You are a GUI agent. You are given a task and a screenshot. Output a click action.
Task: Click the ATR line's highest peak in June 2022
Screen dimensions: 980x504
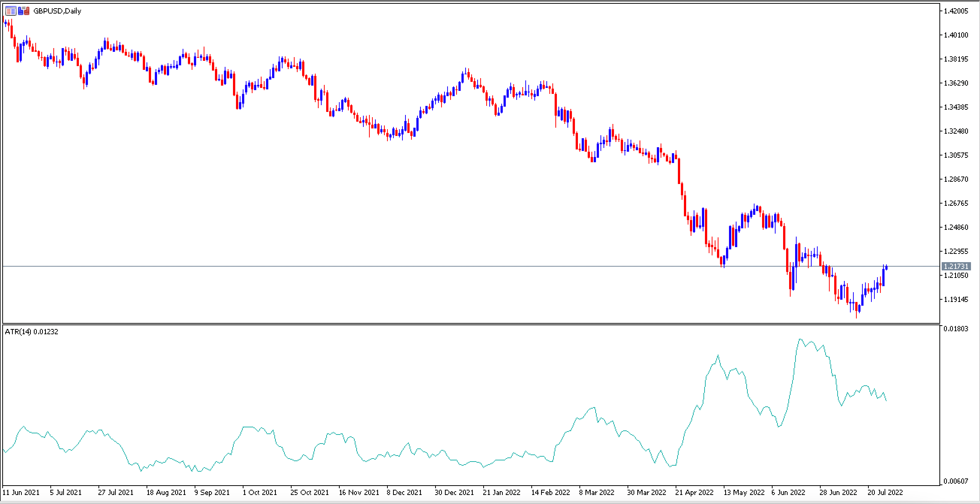point(800,339)
